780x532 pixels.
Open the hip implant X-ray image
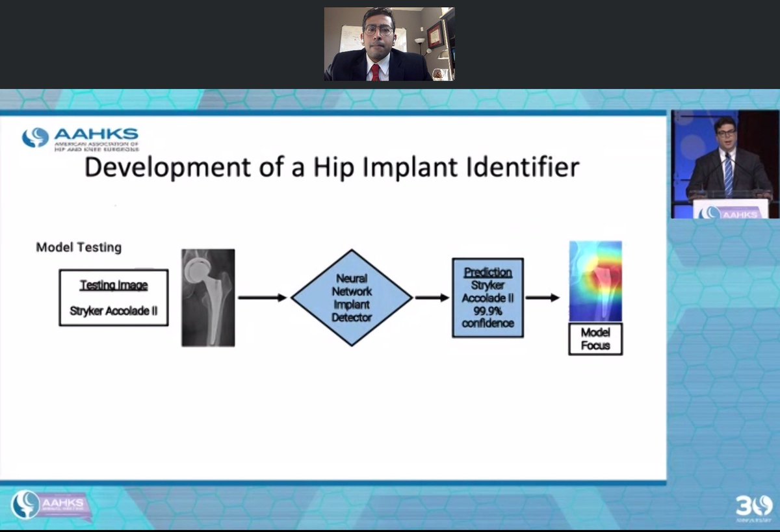click(x=207, y=298)
